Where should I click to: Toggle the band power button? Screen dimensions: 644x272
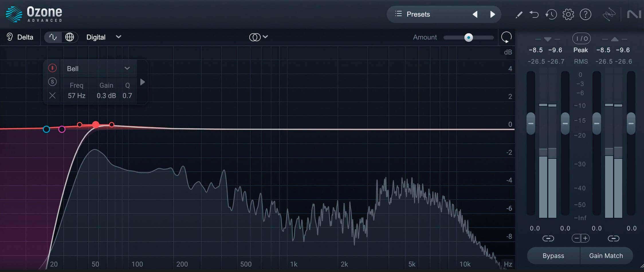click(52, 68)
